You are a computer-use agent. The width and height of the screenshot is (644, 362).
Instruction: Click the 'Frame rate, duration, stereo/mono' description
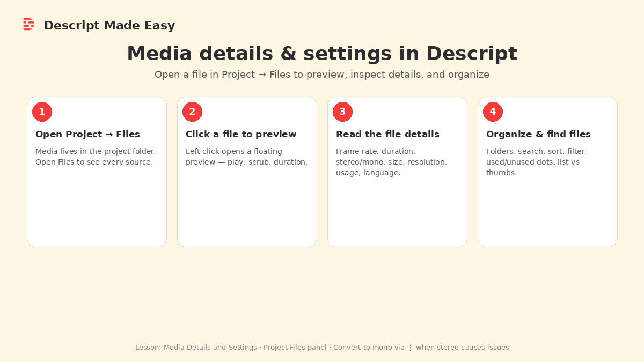[x=391, y=162]
